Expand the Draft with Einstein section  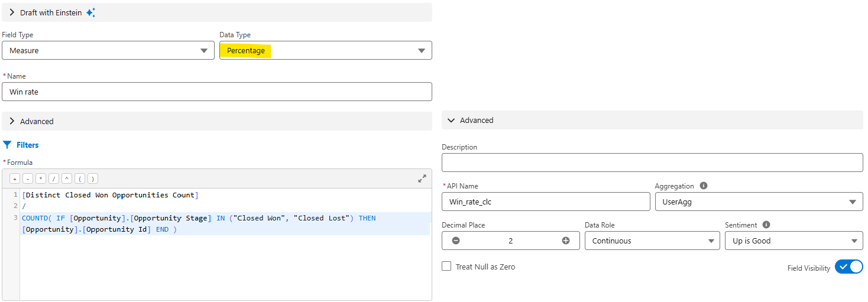tap(12, 12)
